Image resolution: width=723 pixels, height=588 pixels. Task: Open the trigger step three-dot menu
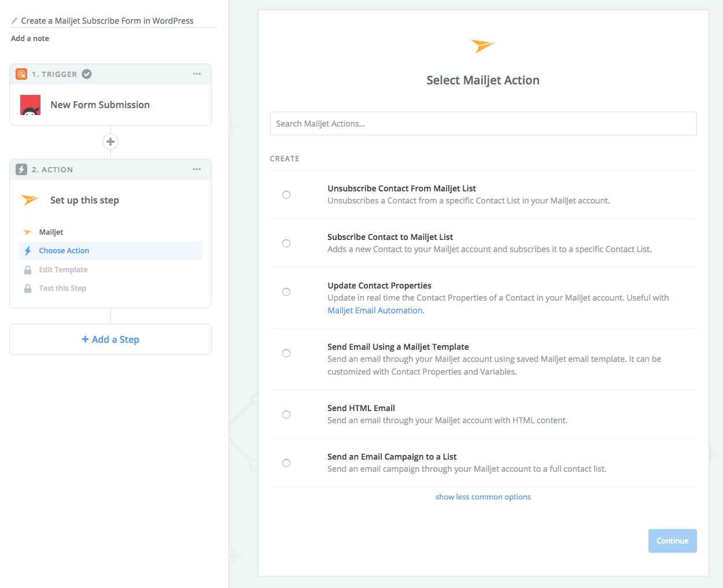pyautogui.click(x=197, y=74)
